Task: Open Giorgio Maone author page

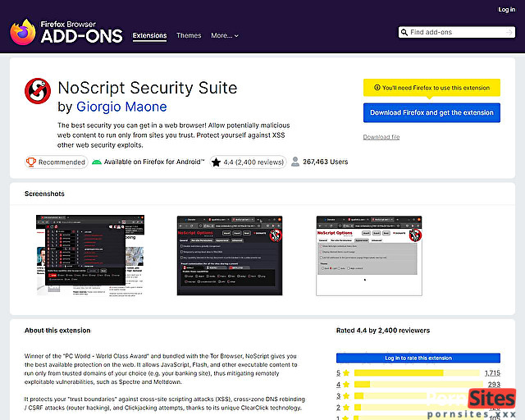Action: tap(121, 107)
